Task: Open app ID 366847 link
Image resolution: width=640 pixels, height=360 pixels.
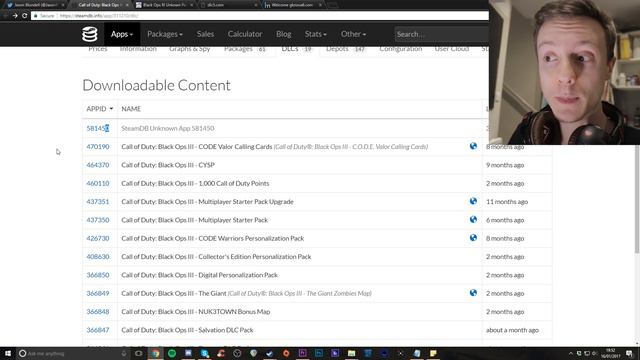Action: pos(98,330)
